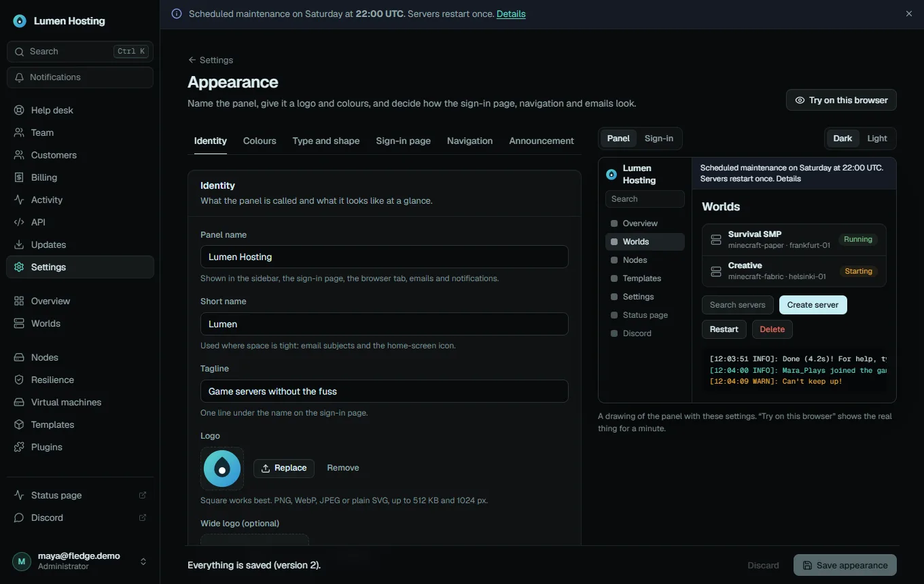Remove the current logo
Viewport: 924px width, 584px height.
coord(343,468)
